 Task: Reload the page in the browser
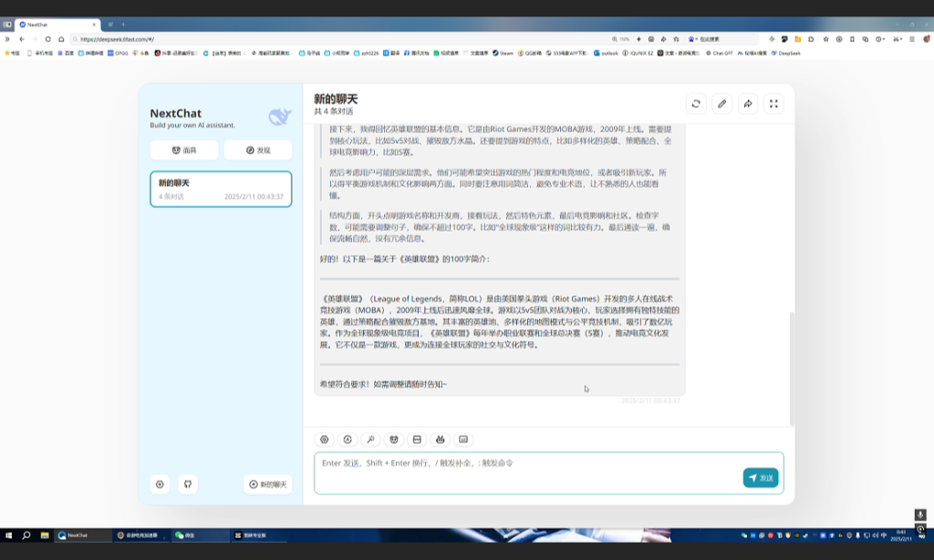click(x=47, y=39)
